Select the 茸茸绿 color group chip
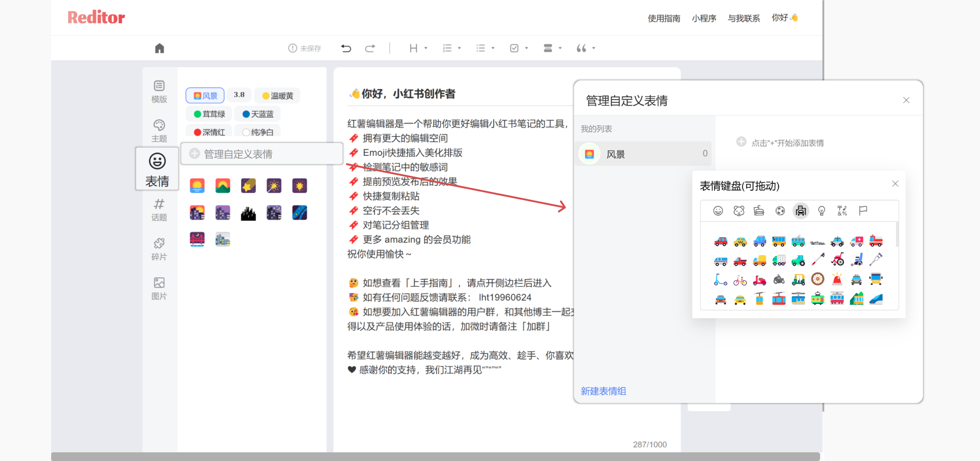Screen dimensions: 980x461 [209, 114]
